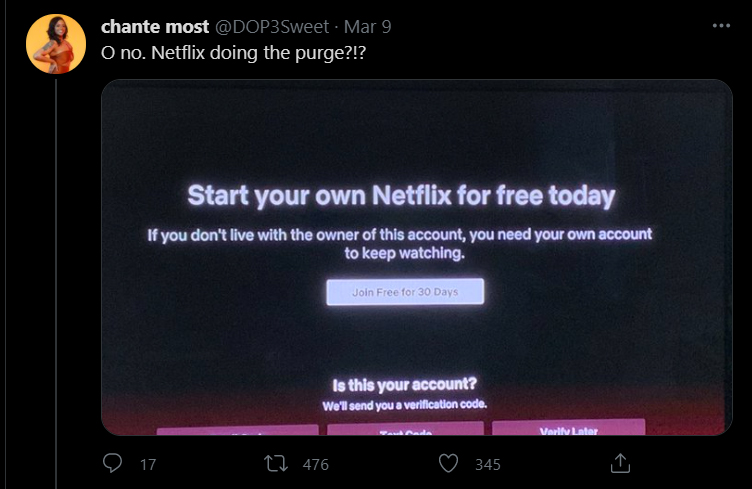Click the reply speech bubble icon
This screenshot has width=752, height=489.
113,463
